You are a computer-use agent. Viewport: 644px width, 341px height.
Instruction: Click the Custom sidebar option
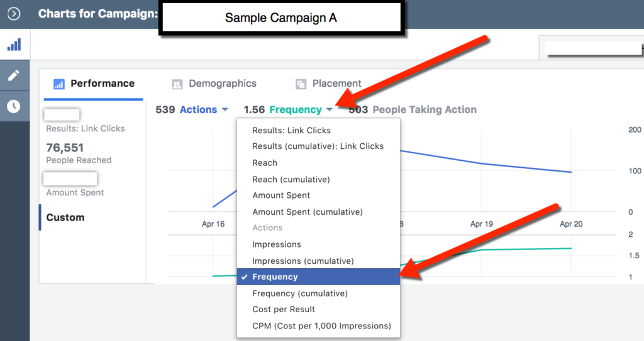[65, 217]
